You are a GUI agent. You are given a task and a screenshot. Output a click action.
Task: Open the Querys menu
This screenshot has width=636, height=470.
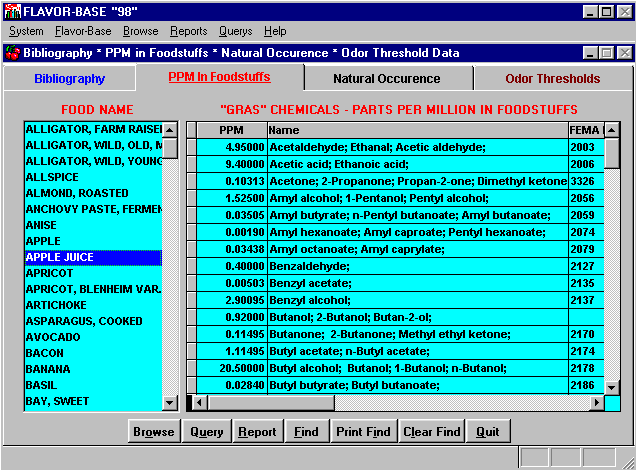point(235,31)
